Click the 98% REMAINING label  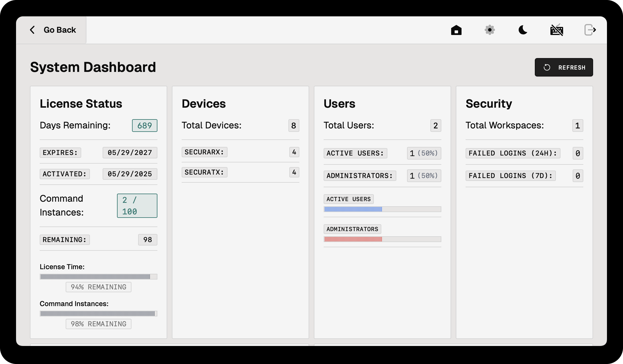pyautogui.click(x=98, y=324)
